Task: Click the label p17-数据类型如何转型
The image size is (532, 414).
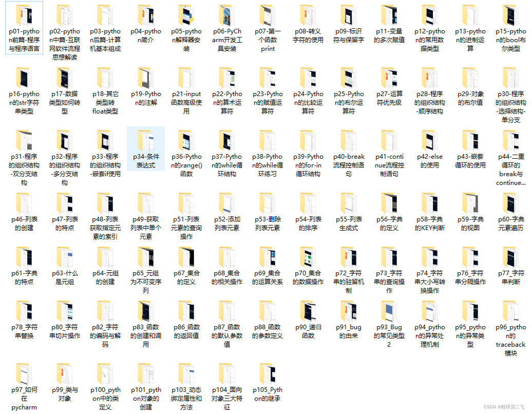Action: pyautogui.click(x=65, y=103)
